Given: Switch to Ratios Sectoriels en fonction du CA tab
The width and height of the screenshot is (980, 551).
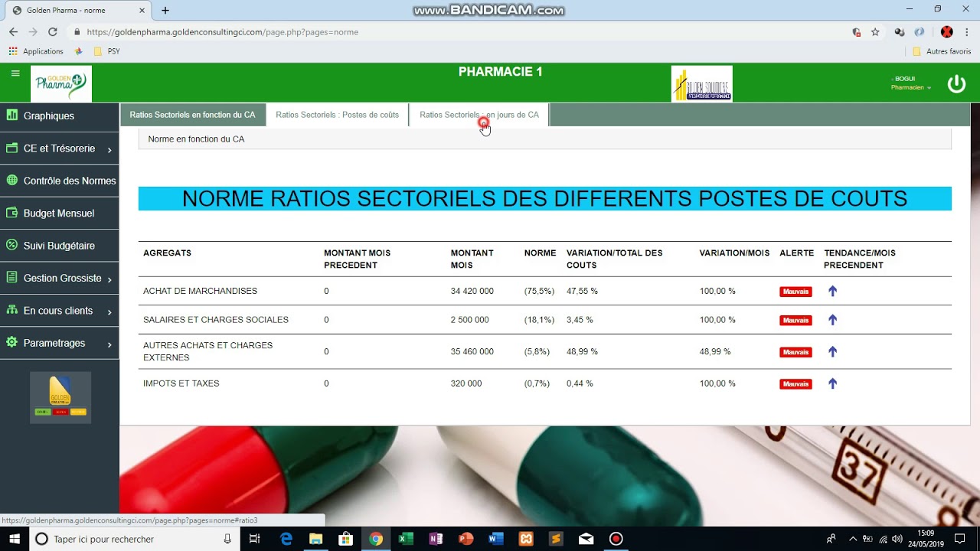Looking at the screenshot, I should coord(192,115).
